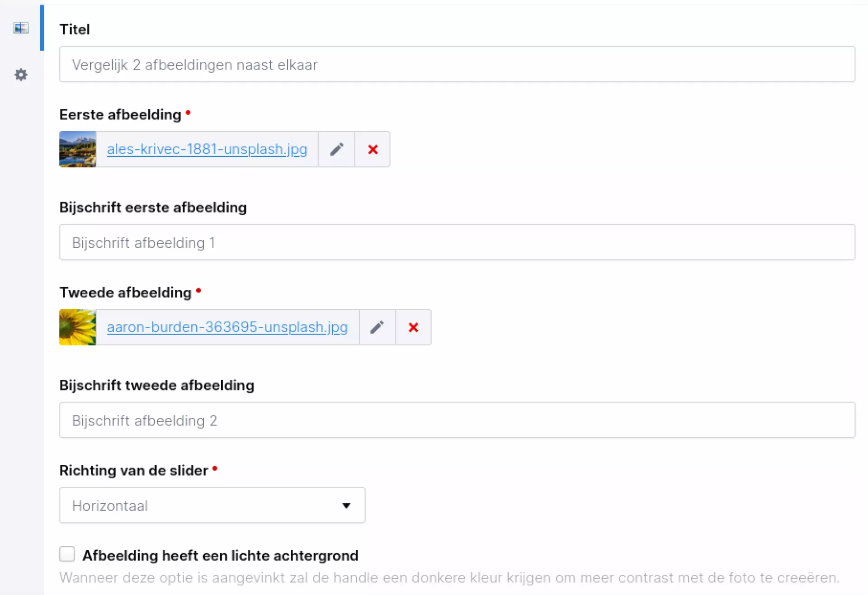Open ales-krivec-1881-unsplash.jpg link
This screenshot has height=595, width=868.
click(x=207, y=149)
